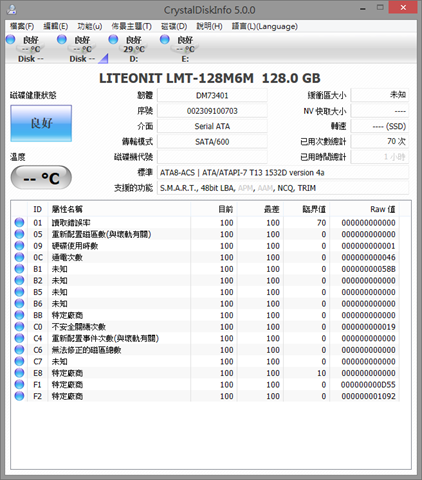422x480 pixels.
Task: Select the drive title LITEONIT LMT-128M6M 128.0 GB
Action: click(210, 78)
